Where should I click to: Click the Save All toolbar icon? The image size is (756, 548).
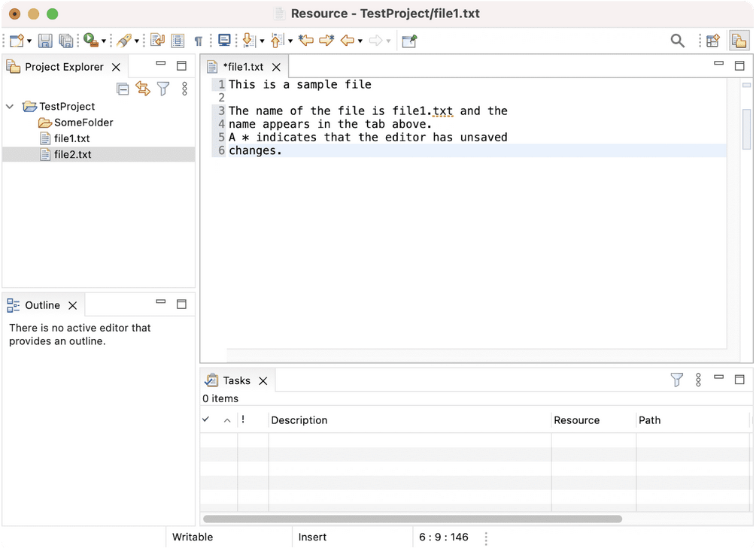pos(66,41)
